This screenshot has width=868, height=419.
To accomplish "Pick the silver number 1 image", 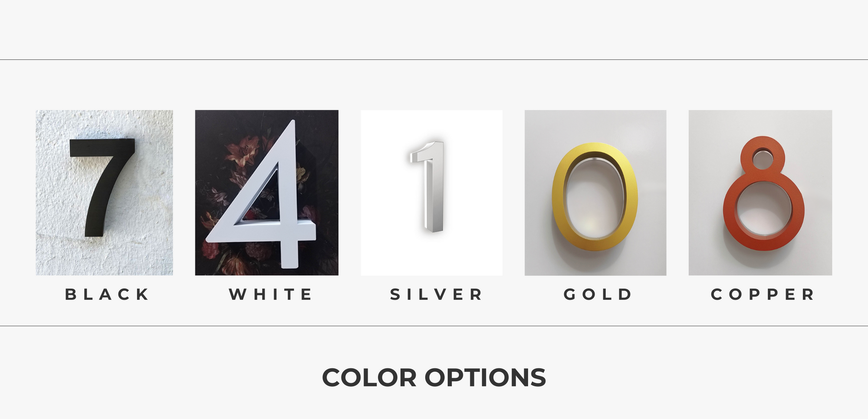I will pos(431,192).
